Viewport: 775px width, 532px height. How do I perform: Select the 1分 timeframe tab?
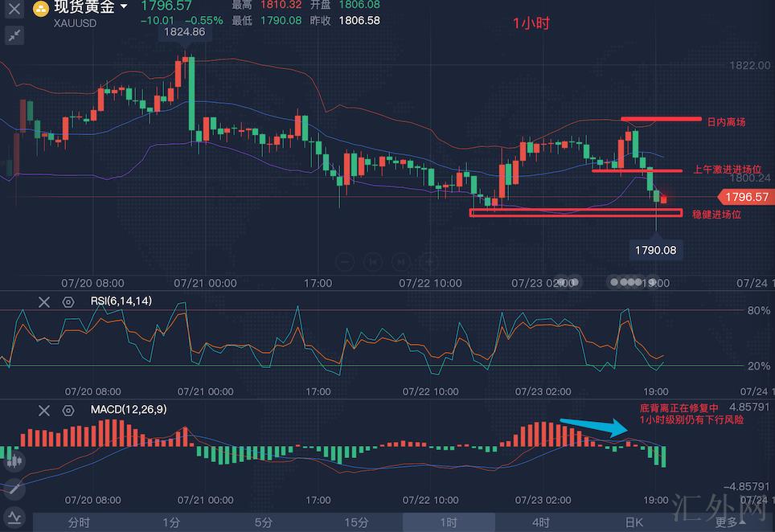click(171, 522)
